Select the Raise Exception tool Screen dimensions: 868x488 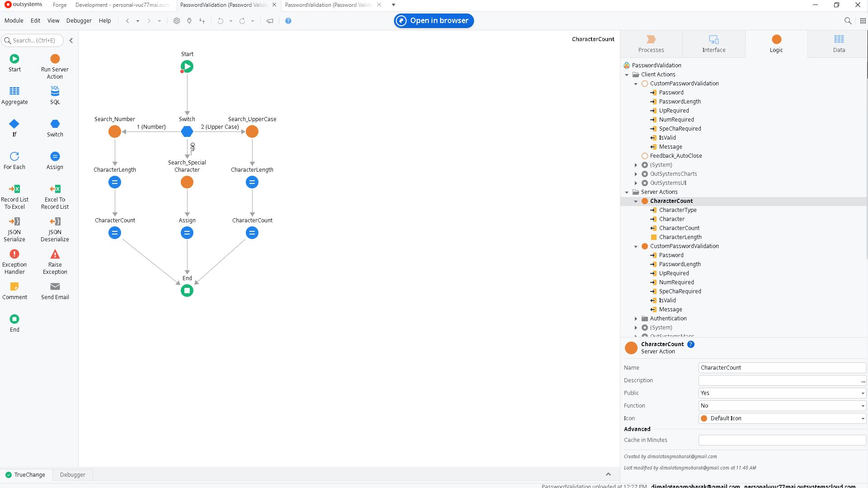pos(55,262)
